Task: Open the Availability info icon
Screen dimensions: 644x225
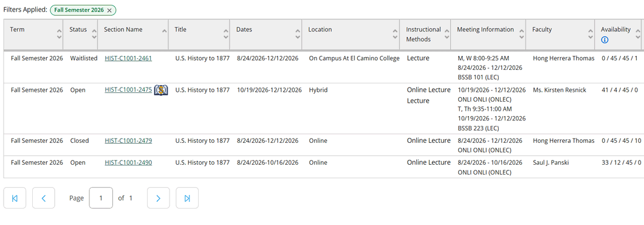Action: click(605, 40)
